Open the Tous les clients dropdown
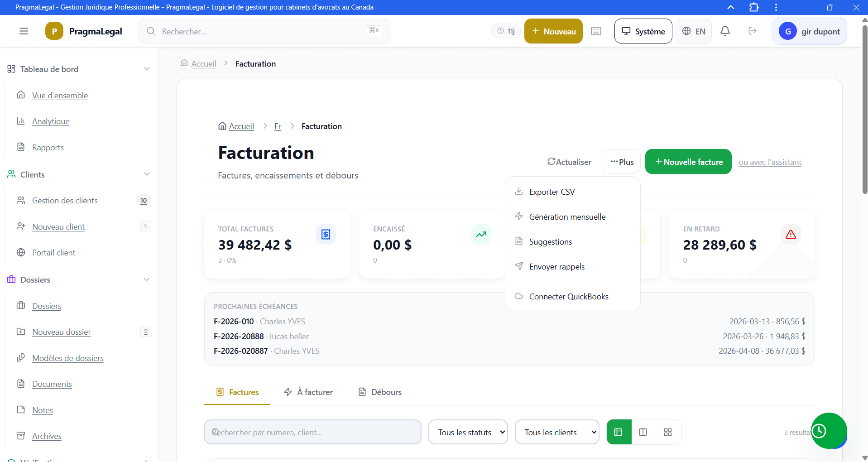 coord(557,432)
